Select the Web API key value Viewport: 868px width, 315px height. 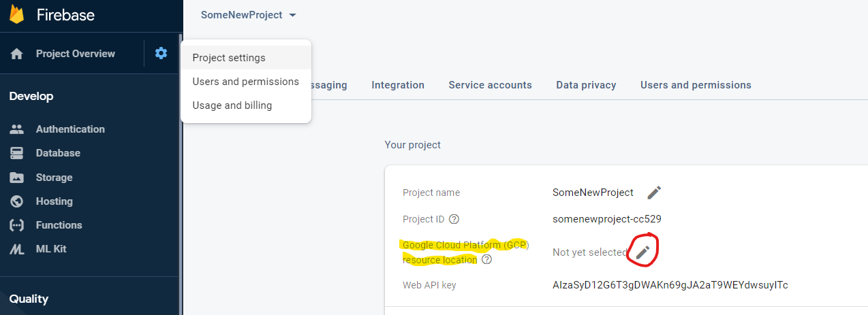pyautogui.click(x=670, y=285)
